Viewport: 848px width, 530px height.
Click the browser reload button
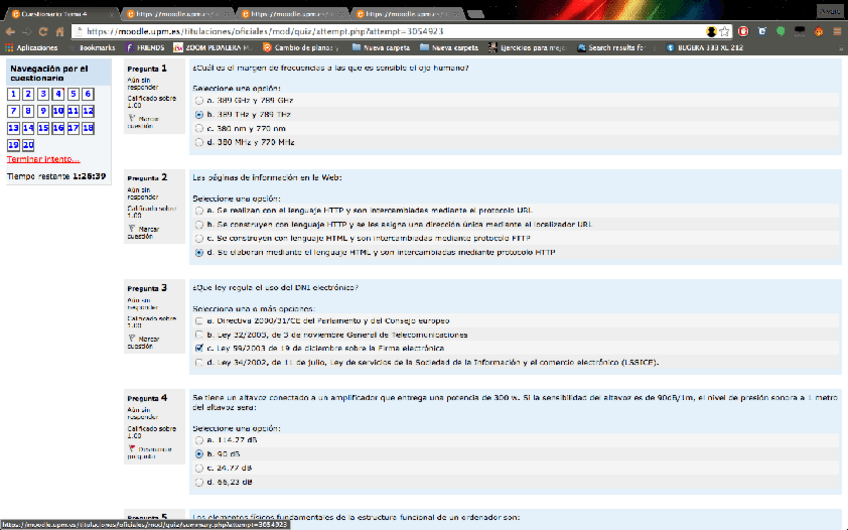click(42, 31)
